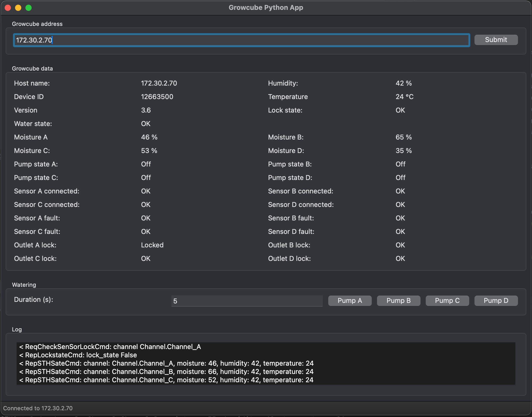This screenshot has width=532, height=417.
Task: Minimize the Growcube window with yellow button
Action: coord(18,8)
